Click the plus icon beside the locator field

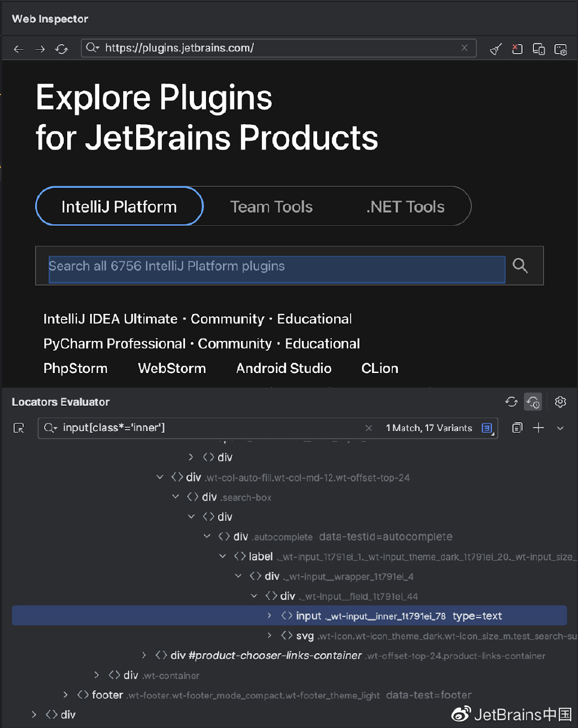[x=538, y=428]
